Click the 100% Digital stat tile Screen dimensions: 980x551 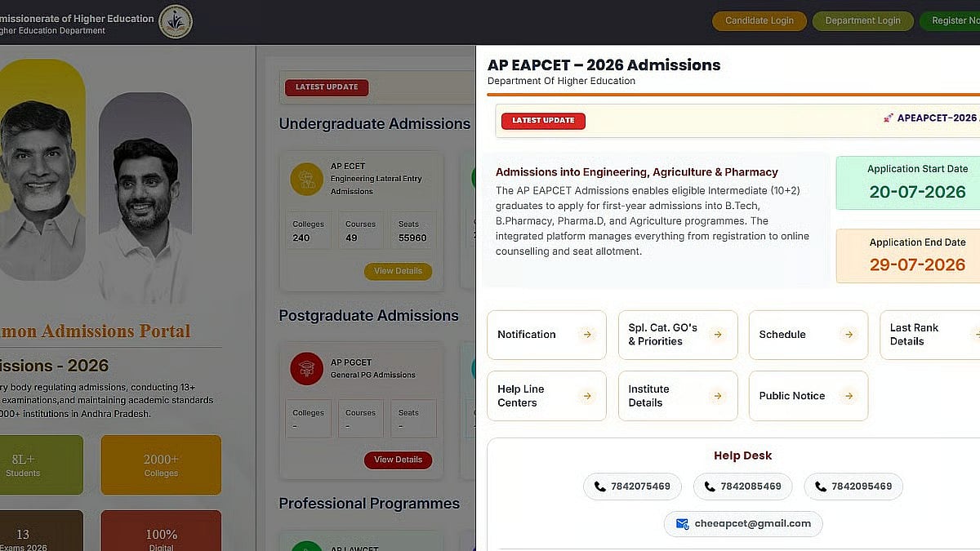point(161,531)
